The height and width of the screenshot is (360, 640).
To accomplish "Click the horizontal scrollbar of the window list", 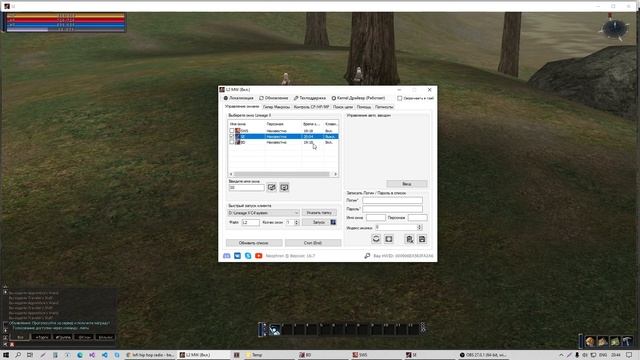I will pos(282,174).
